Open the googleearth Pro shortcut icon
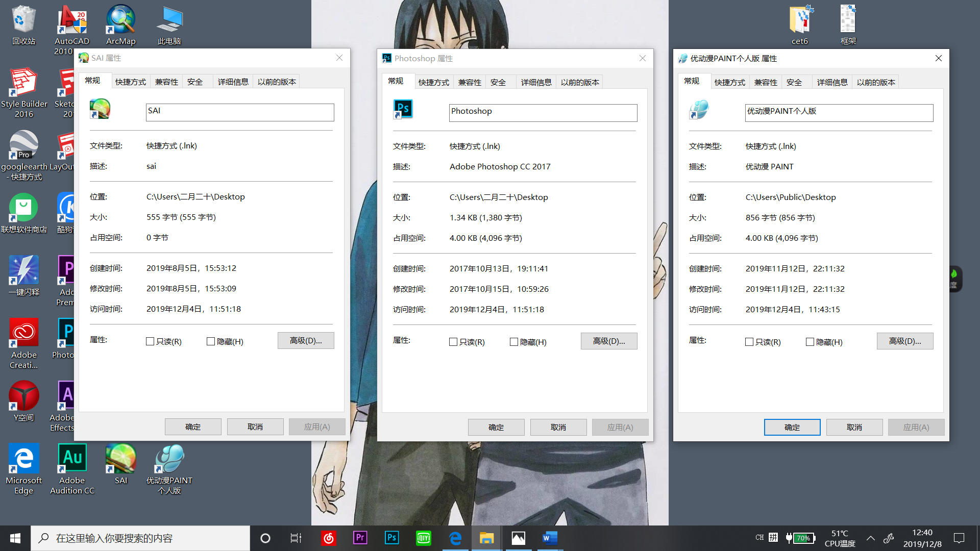980x551 pixels. 23,156
